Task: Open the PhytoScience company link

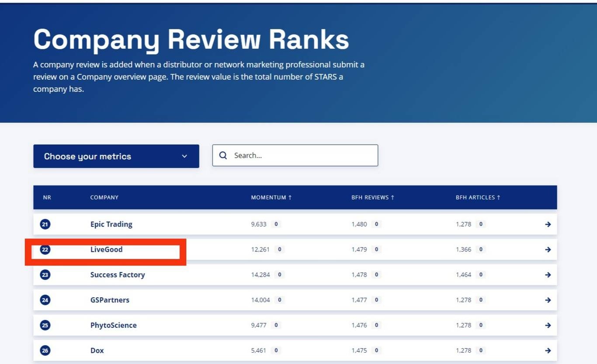Action: coord(114,326)
